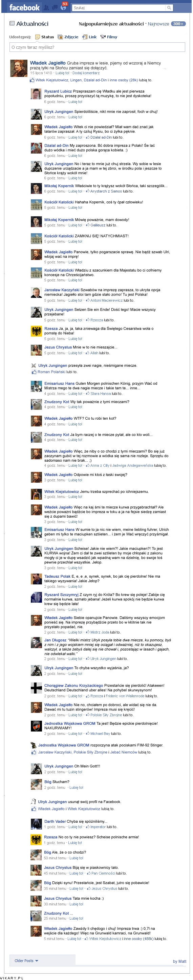Select the Filmy video share icon
Viewport: 193px width, 980px height.
[103, 37]
